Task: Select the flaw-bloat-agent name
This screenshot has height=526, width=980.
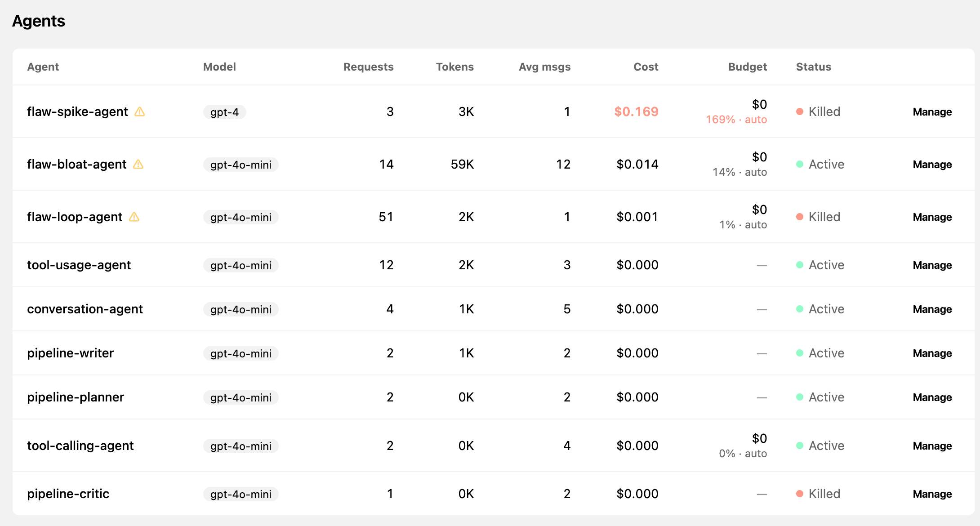Action: (x=77, y=164)
